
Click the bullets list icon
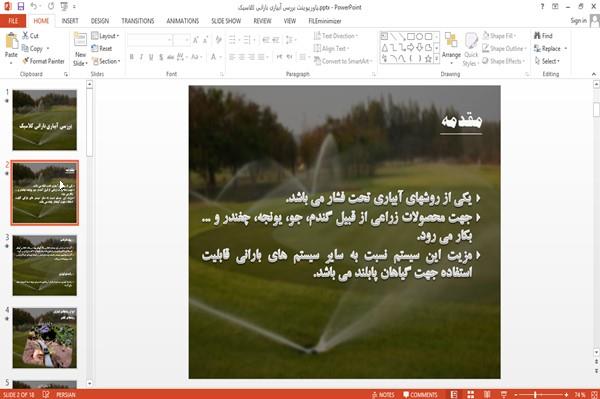(x=233, y=40)
